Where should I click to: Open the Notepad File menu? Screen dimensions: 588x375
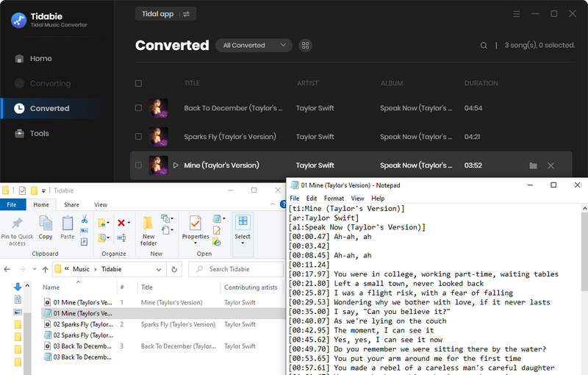[x=295, y=199]
